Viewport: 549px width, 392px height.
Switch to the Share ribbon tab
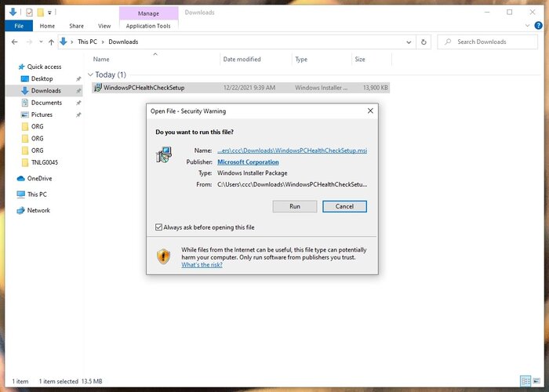tap(76, 26)
